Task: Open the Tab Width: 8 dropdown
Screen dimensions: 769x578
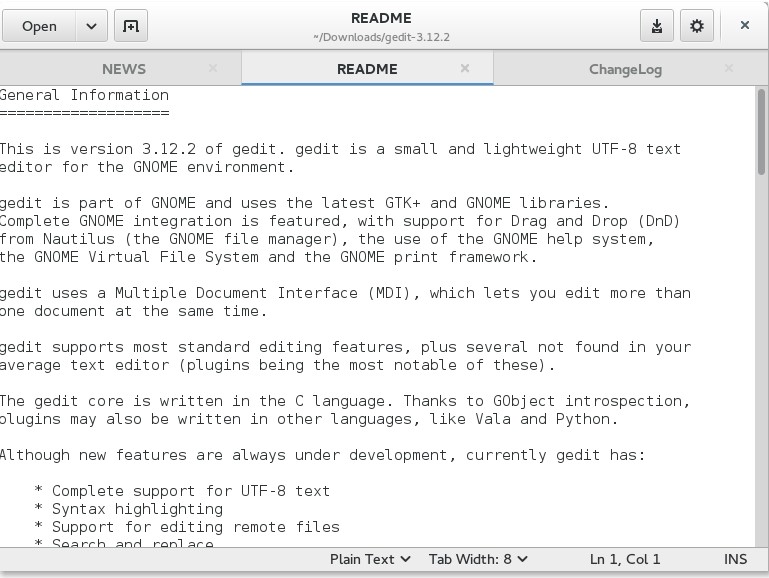Action: (x=478, y=559)
